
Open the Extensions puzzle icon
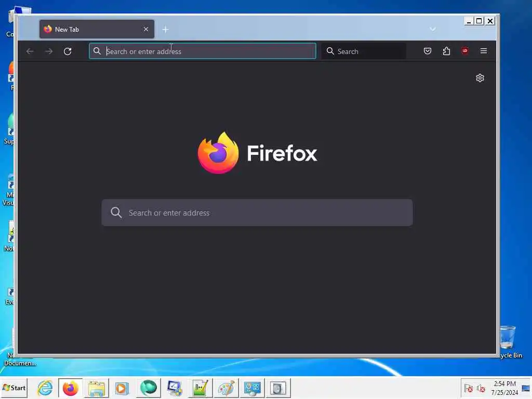(x=446, y=51)
